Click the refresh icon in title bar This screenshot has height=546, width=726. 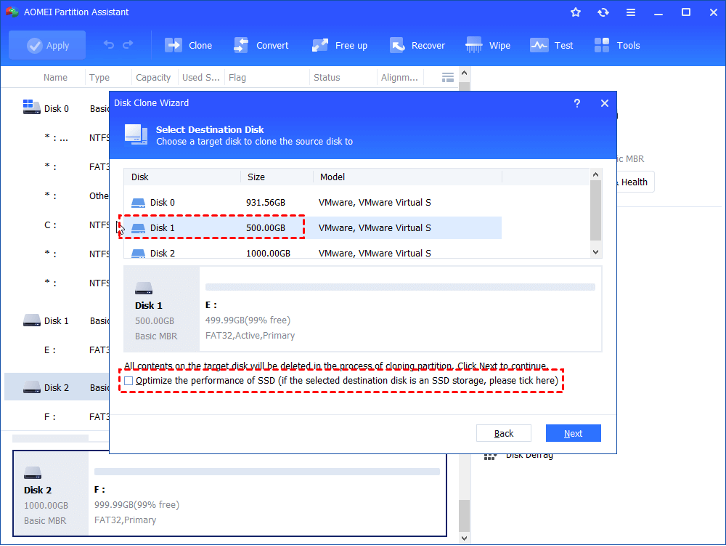tap(603, 13)
